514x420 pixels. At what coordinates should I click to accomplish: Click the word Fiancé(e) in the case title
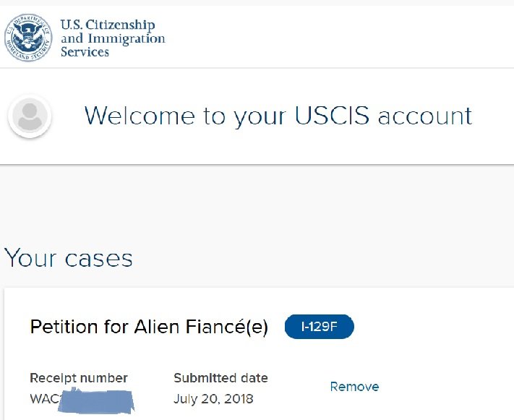(226, 327)
